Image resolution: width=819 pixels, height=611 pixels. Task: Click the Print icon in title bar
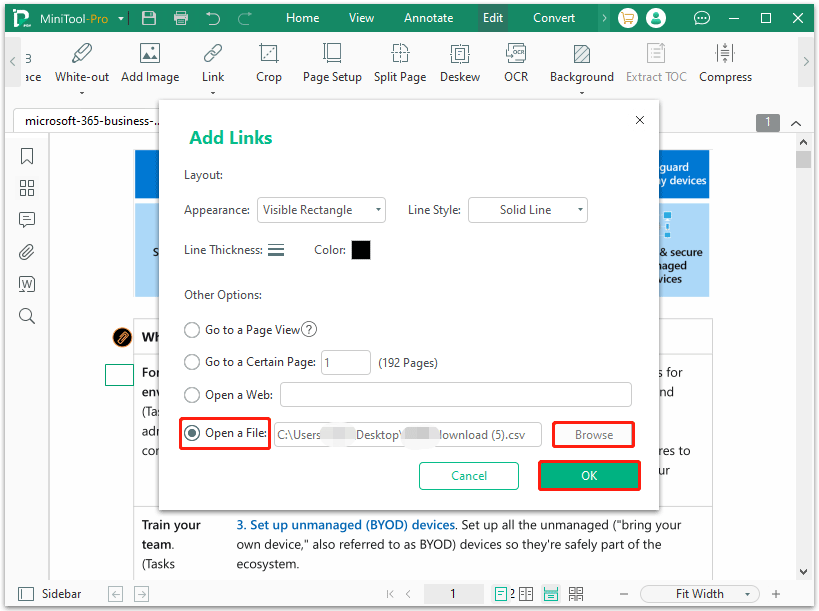pyautogui.click(x=181, y=18)
